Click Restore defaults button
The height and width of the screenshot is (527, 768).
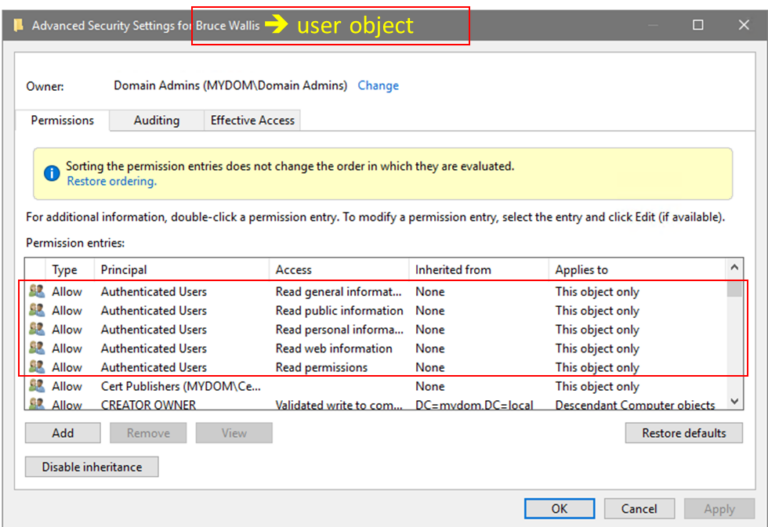pos(684,433)
